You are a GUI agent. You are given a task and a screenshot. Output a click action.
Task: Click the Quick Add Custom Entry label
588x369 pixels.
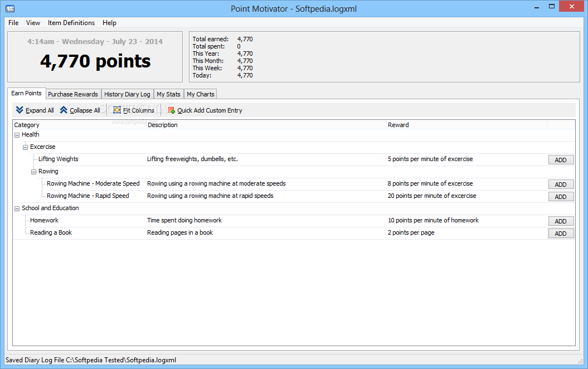(x=210, y=110)
